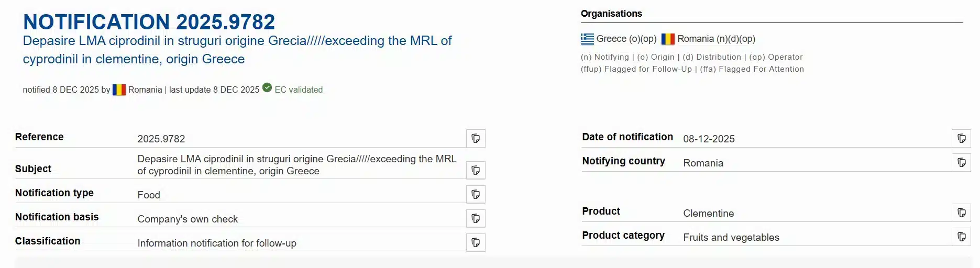Viewport: 980px width, 268px height.
Task: Copy the Notifying country value
Action: tap(961, 162)
